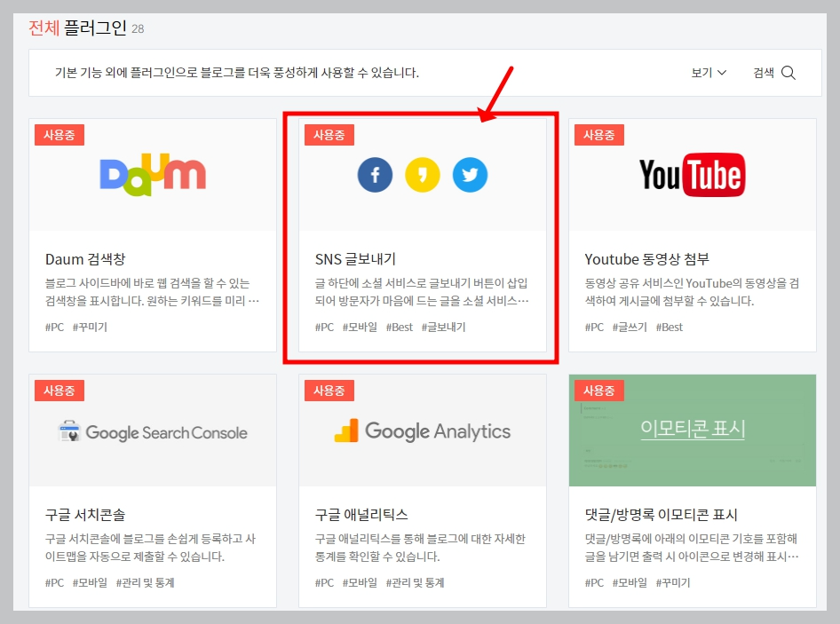Image resolution: width=840 pixels, height=624 pixels.
Task: Open the 구글 애널리틱스 plugin title
Action: [361, 515]
